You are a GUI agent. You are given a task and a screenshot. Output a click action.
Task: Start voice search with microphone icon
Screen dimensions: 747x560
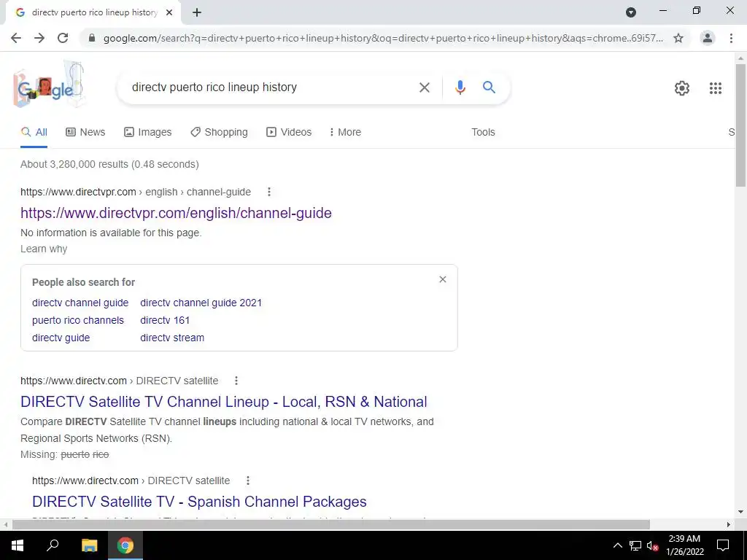coord(460,87)
